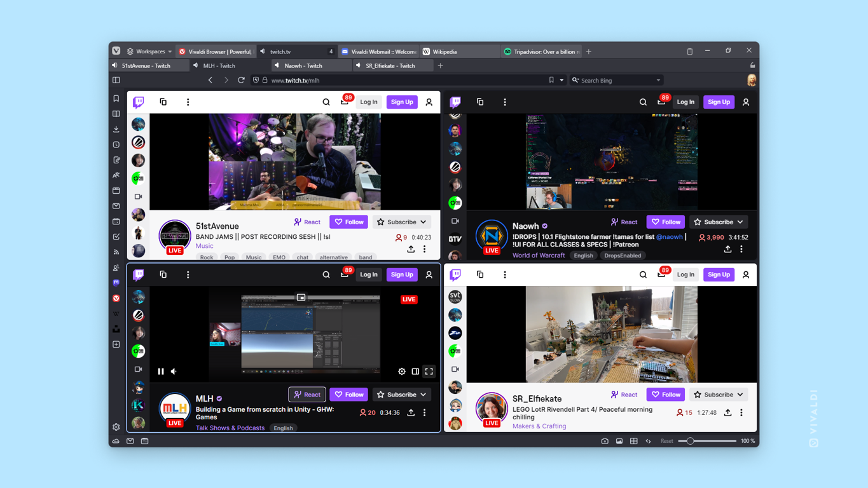This screenshot has height=488, width=868.
Task: Switch to the Tripadvisor tab
Action: pyautogui.click(x=541, y=51)
